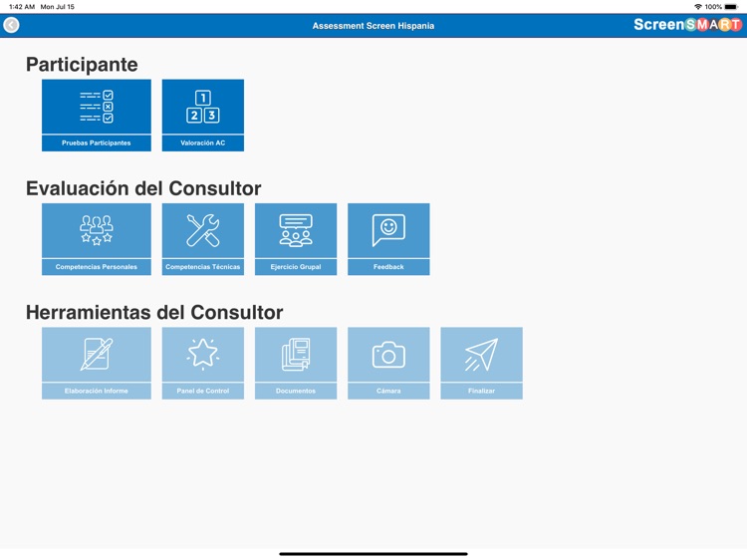Open the Feedback smiley speech-bubble icon
Screen dimensions: 747x560
coord(388,230)
